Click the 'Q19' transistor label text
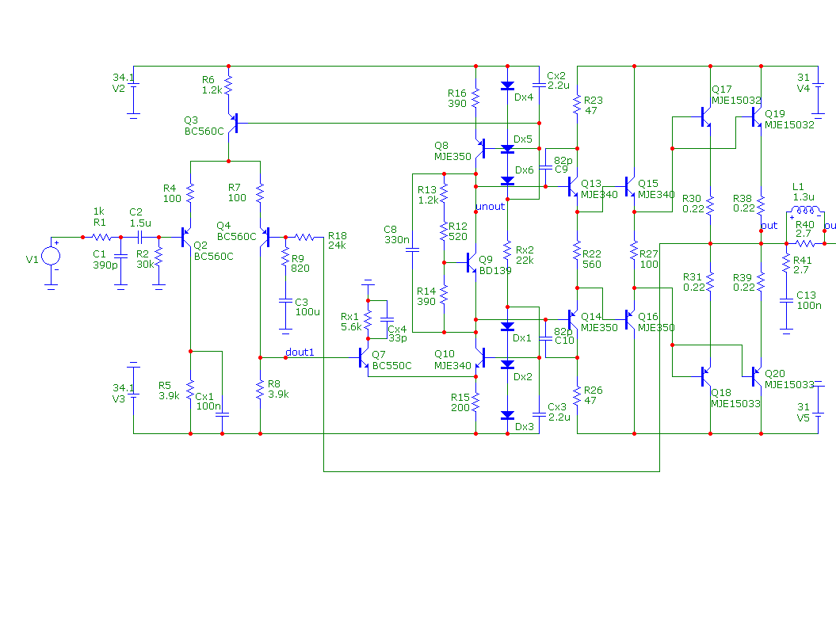The image size is (836, 644). click(775, 113)
